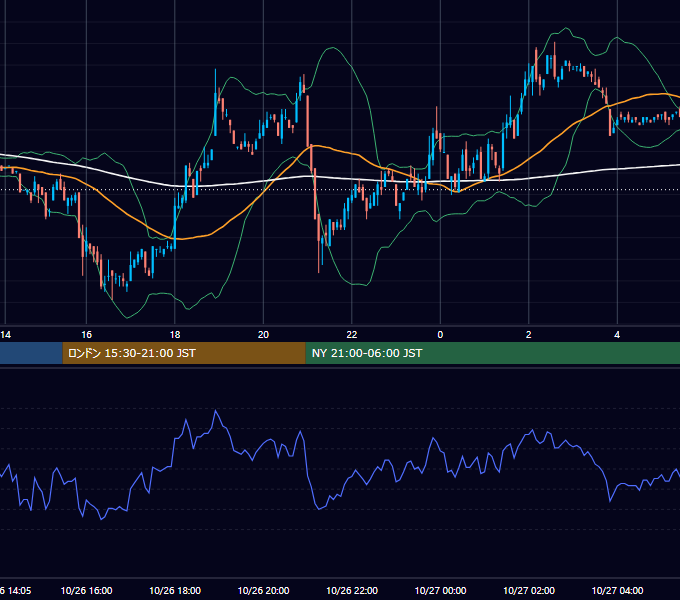Click the 10/27 02:00 indicator time label

point(529,591)
